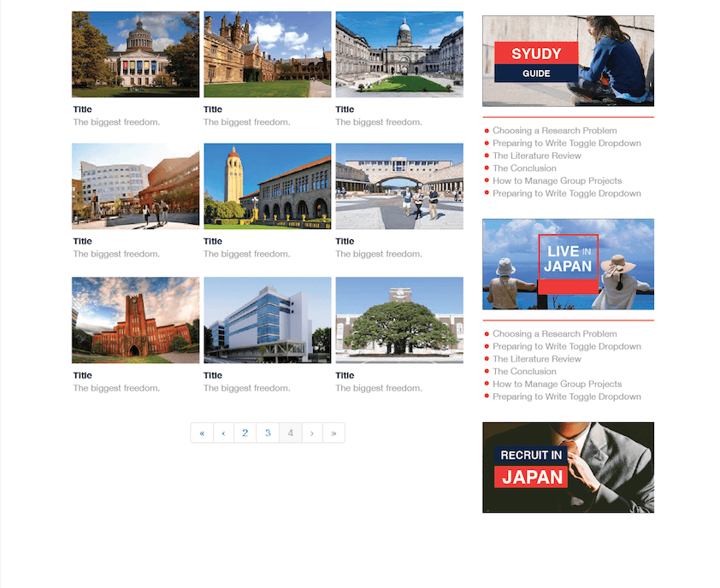Click 'The Literature Review' under Study Guide
The width and height of the screenshot is (720, 588).
pyautogui.click(x=537, y=156)
